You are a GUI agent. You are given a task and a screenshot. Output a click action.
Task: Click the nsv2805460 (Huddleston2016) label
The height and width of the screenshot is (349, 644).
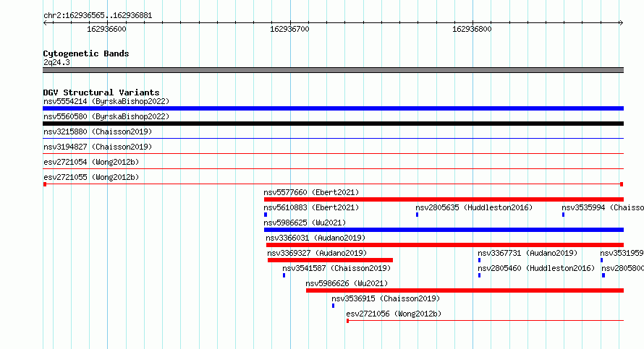(x=536, y=268)
